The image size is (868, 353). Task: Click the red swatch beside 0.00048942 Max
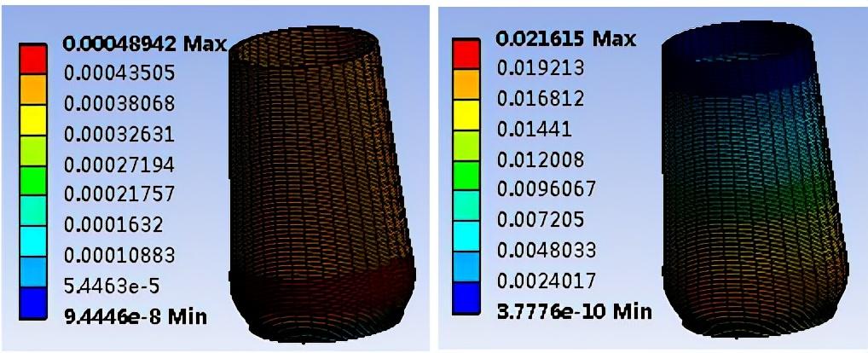[32, 59]
